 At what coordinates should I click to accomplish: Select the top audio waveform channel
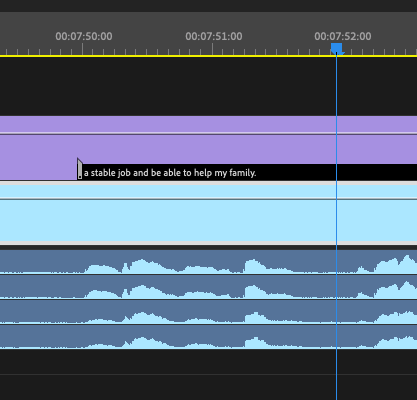(208, 262)
